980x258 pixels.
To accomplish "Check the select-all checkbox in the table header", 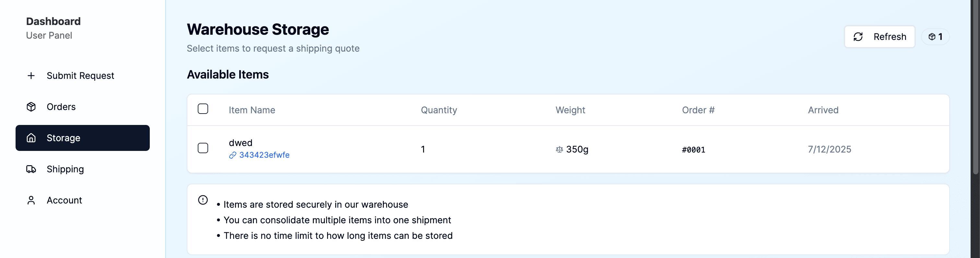I will click(203, 109).
